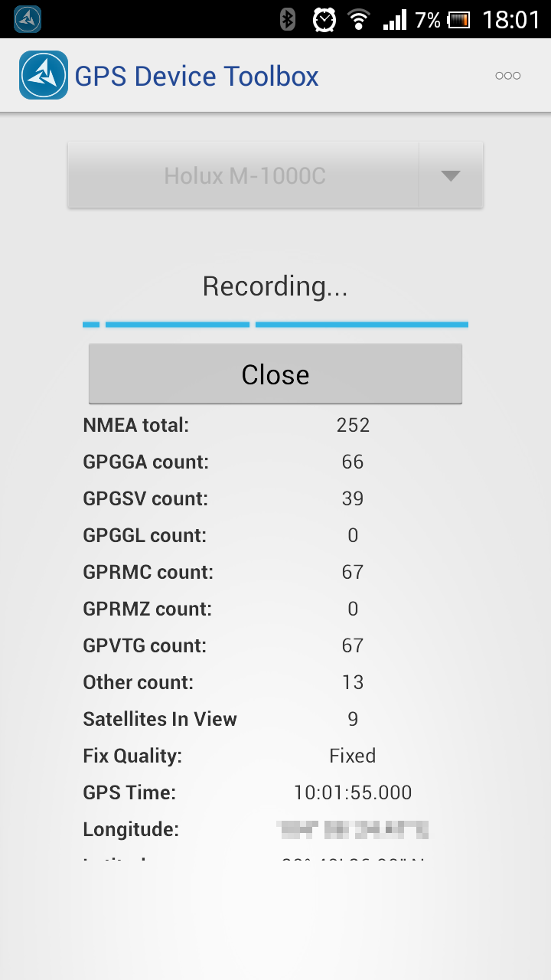This screenshot has width=551, height=980.
Task: Tap the alarm clock status icon
Action: point(324,19)
